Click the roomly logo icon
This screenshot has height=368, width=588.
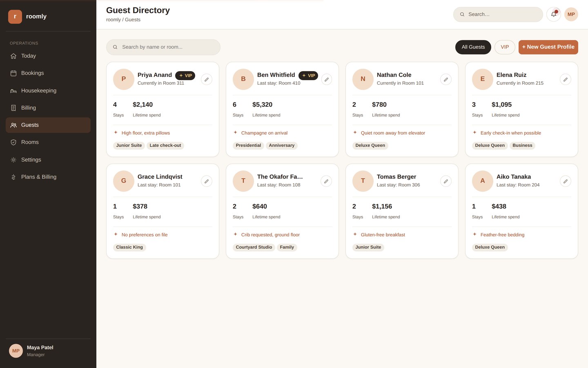tap(15, 17)
